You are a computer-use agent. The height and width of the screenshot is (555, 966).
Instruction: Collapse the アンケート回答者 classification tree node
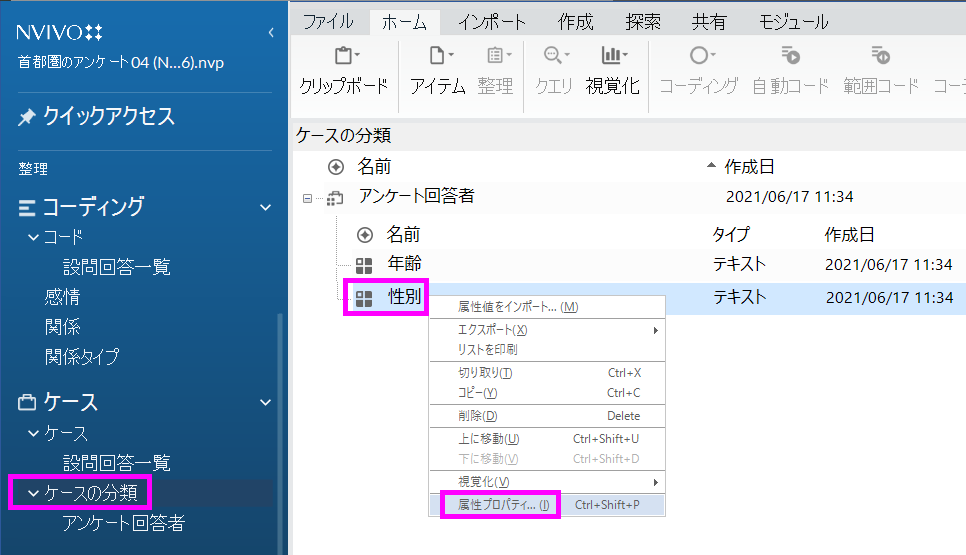(307, 198)
